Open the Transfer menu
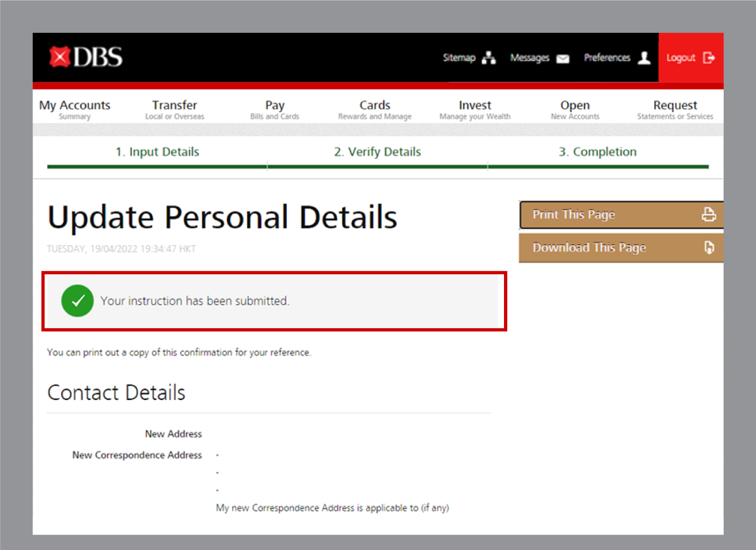The image size is (756, 550). [x=175, y=110]
